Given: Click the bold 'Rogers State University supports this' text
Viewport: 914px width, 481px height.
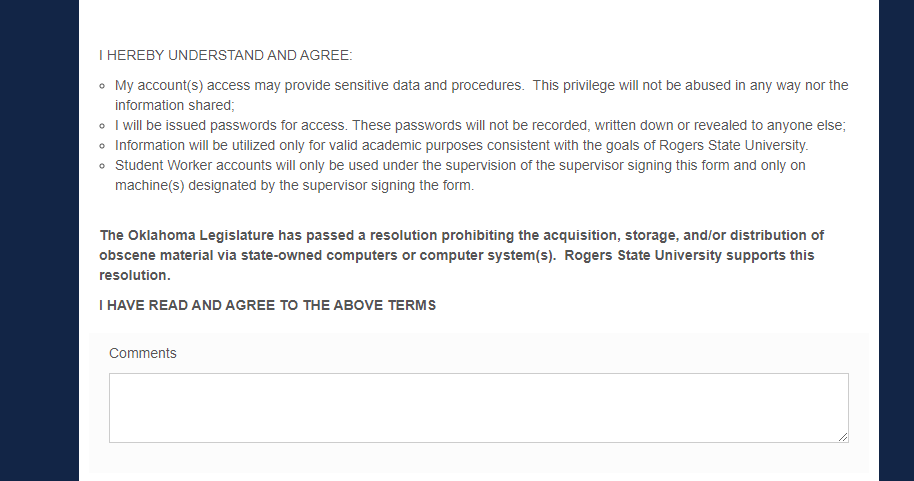Looking at the screenshot, I should pyautogui.click(x=689, y=255).
